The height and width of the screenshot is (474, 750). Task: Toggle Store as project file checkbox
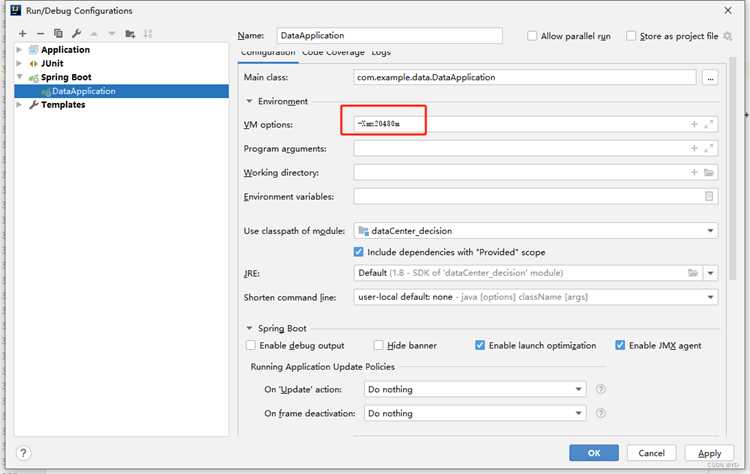pyautogui.click(x=631, y=36)
